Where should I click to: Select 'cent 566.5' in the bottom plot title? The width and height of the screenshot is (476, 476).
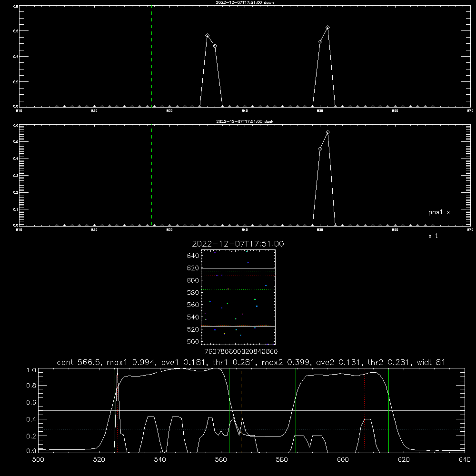[79, 362]
